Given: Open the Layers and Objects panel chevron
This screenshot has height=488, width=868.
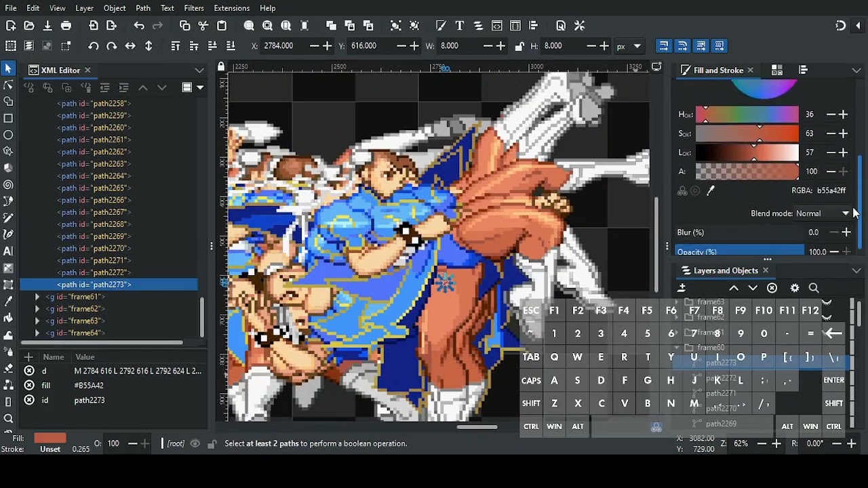Looking at the screenshot, I should tap(856, 270).
